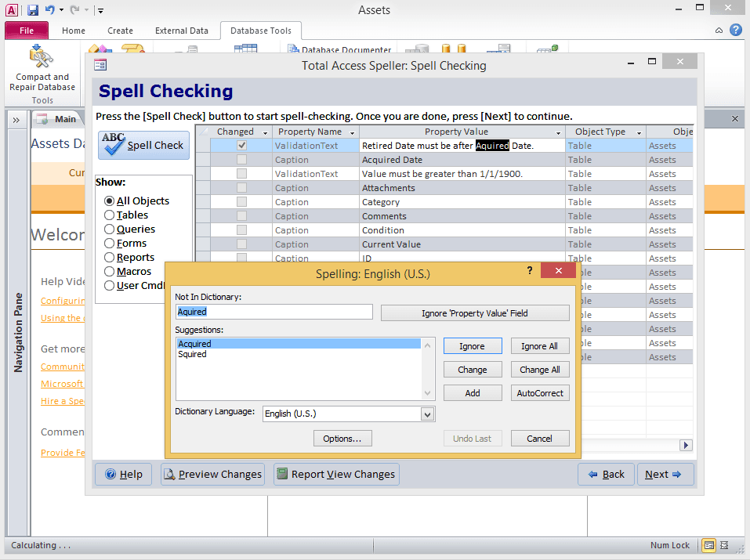
Task: Click Total Access Speller form icon
Action: [100, 65]
